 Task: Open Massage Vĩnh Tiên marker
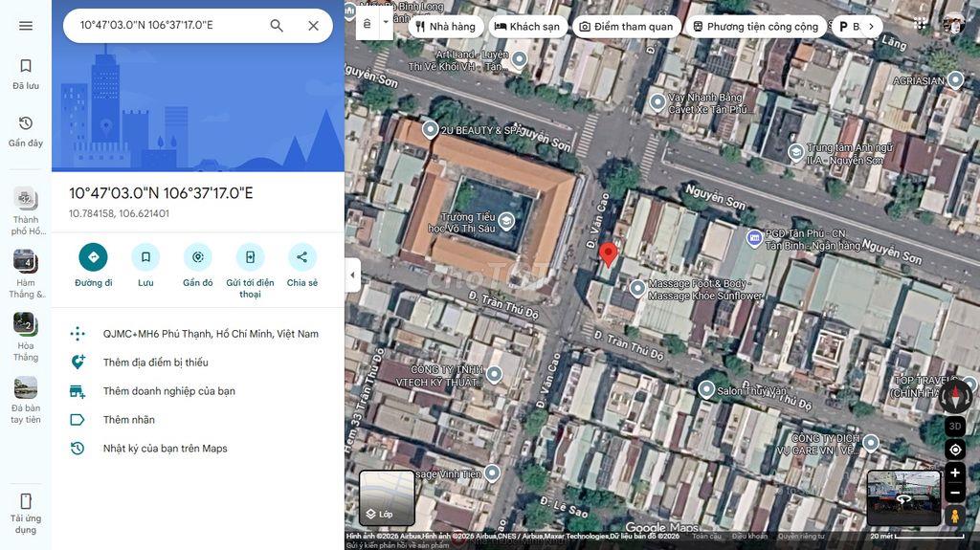(x=492, y=473)
